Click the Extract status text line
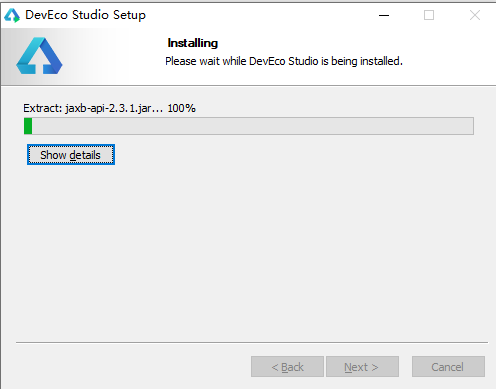The image size is (496, 389). (109, 108)
